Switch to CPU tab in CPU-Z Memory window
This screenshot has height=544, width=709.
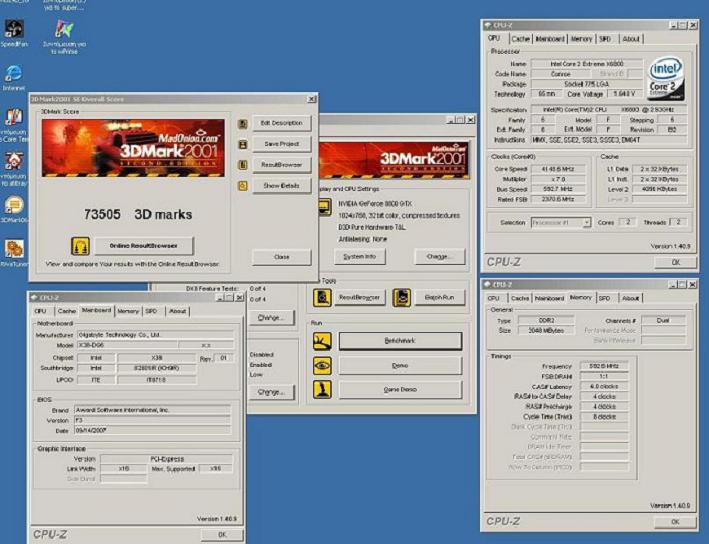[494, 298]
